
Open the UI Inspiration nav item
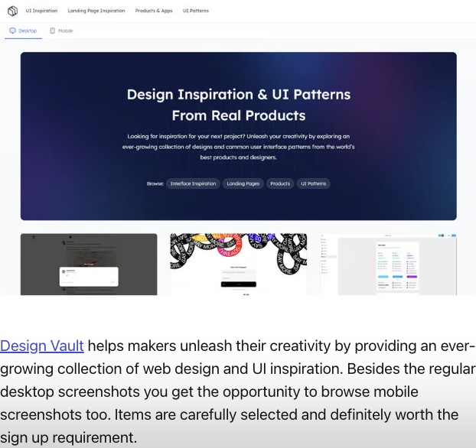pos(41,11)
